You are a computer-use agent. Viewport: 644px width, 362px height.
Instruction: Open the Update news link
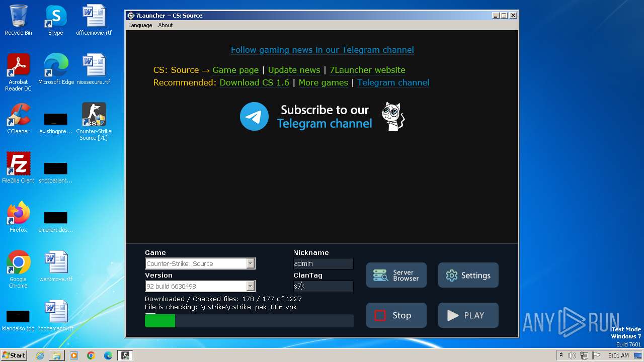[x=294, y=70]
